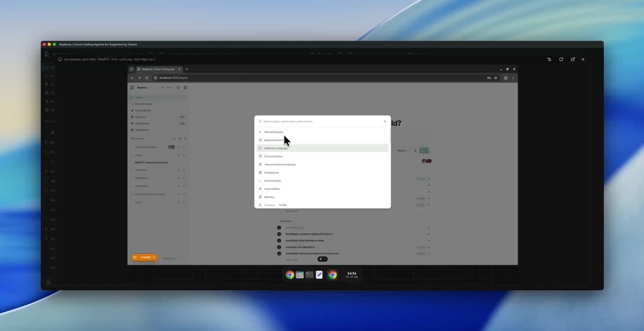The image size is (644, 331).
Task: Open the browser tab search dropdown
Action: [131, 69]
